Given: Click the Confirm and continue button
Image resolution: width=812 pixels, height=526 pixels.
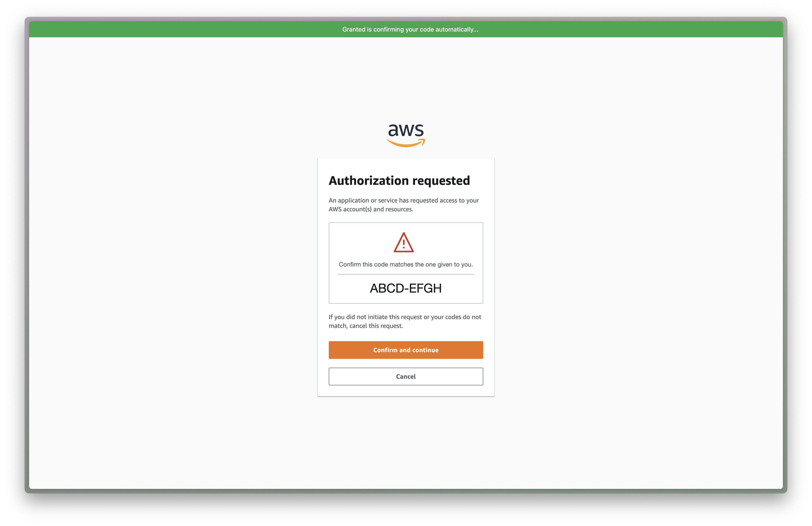Looking at the screenshot, I should 406,350.
